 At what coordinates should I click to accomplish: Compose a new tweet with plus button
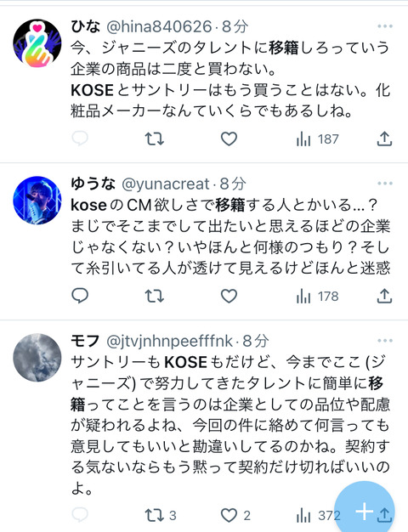(364, 511)
